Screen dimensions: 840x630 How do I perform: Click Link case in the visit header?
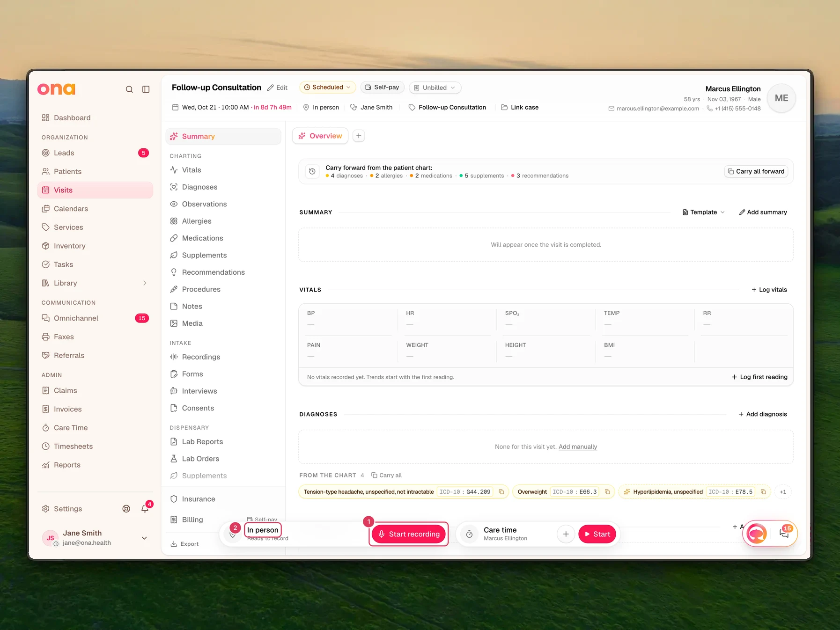(x=520, y=107)
